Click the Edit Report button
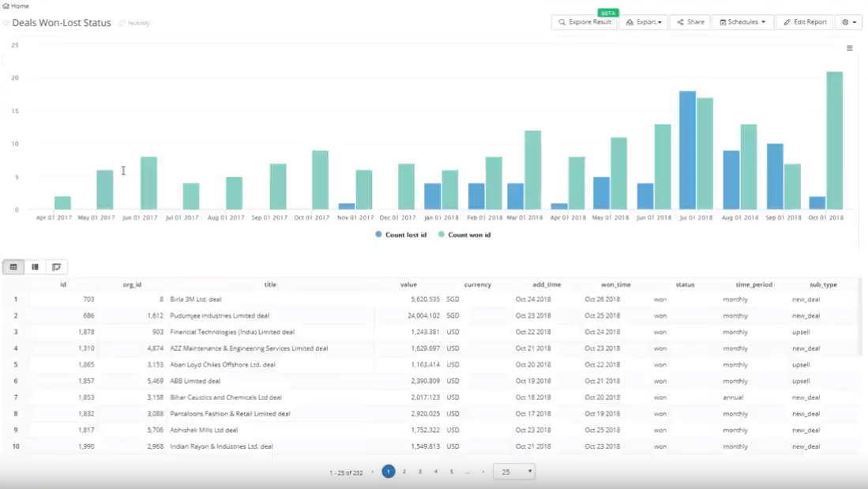 (x=805, y=22)
